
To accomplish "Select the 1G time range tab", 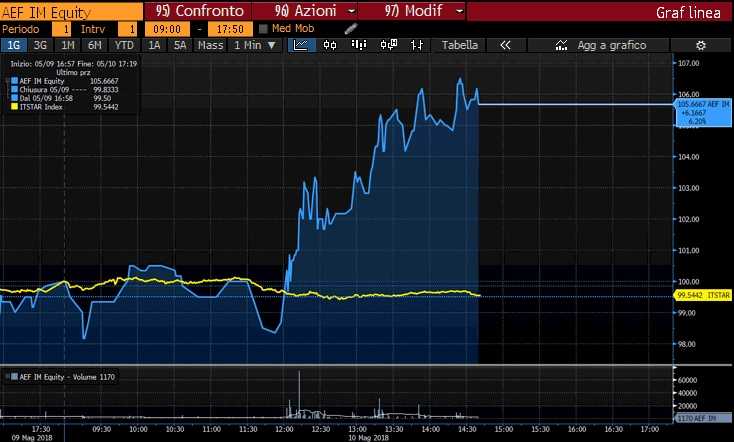I will coord(14,45).
